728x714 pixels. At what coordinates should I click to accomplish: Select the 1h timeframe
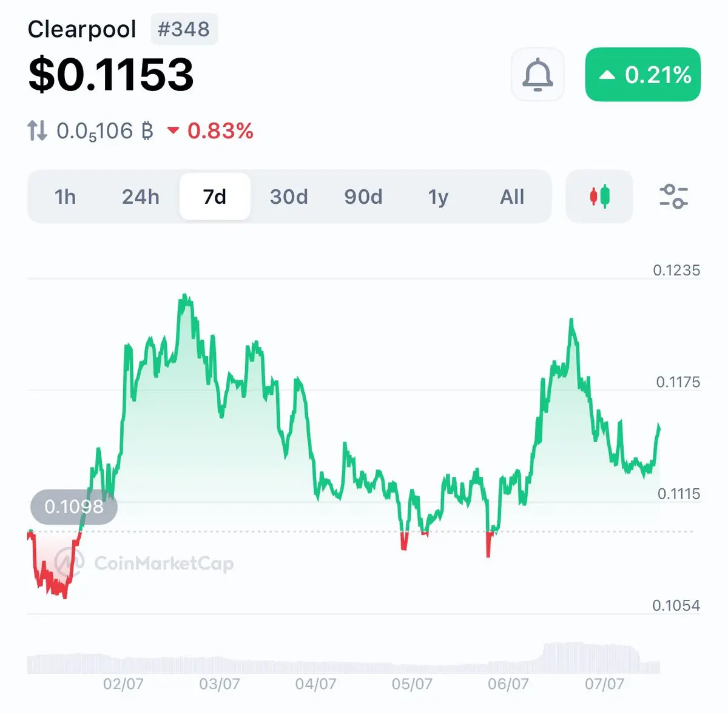pyautogui.click(x=66, y=197)
